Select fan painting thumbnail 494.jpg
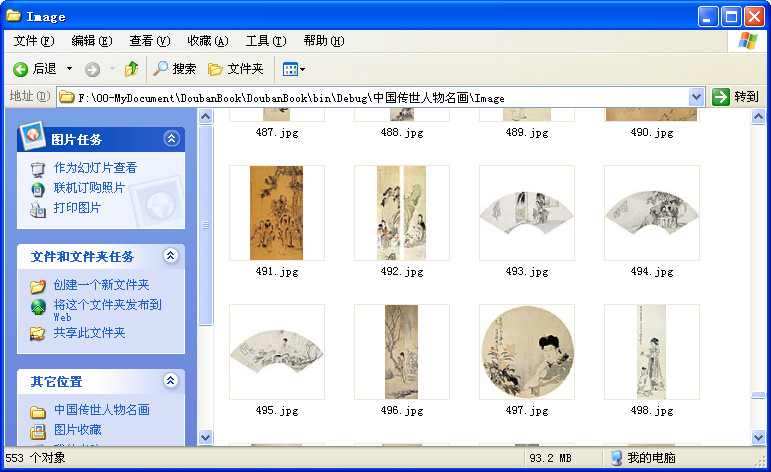The height and width of the screenshot is (472, 771). click(x=652, y=212)
